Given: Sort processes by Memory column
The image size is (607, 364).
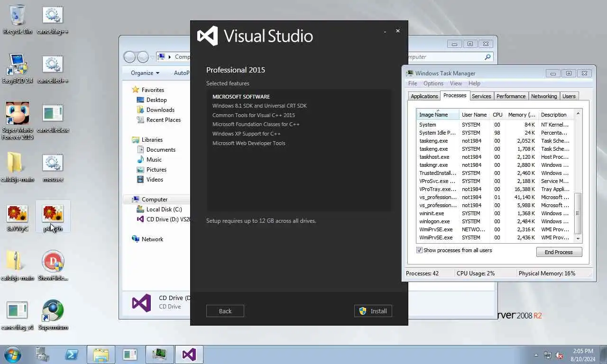Looking at the screenshot, I should click(521, 115).
